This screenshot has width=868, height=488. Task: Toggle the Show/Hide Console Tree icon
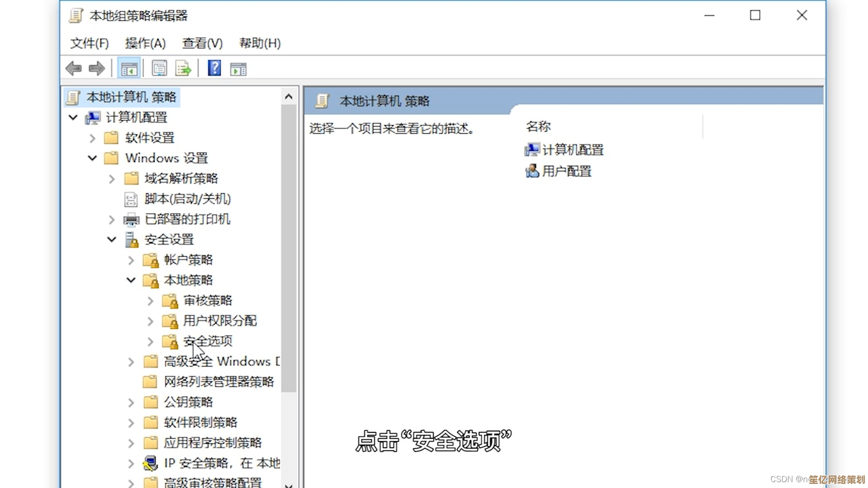129,69
